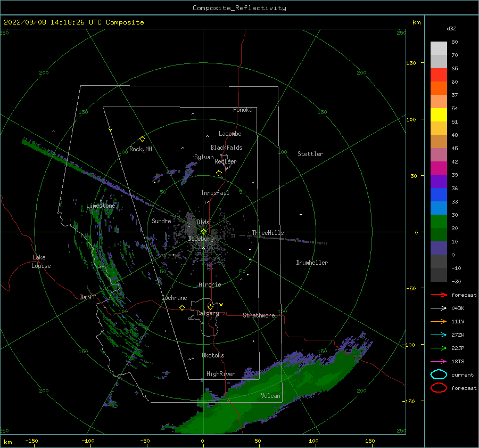Select the purple 10 dBZ color swatch
This screenshot has height=448, width=479.
point(439,248)
